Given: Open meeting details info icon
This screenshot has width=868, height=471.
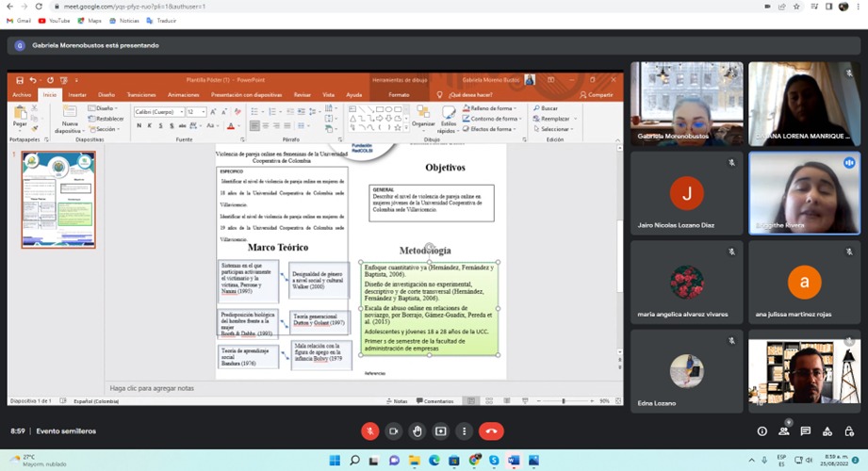Looking at the screenshot, I should pos(762,431).
